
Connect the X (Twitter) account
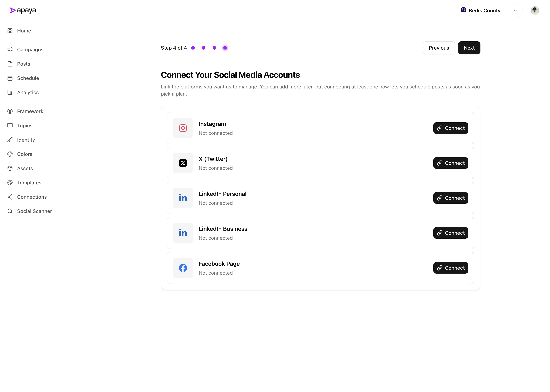(x=450, y=163)
